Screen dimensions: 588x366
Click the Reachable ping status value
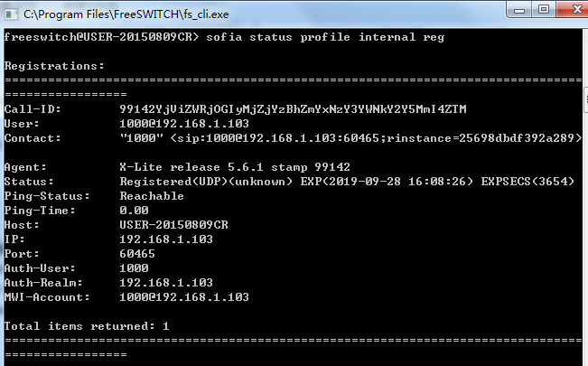click(152, 196)
